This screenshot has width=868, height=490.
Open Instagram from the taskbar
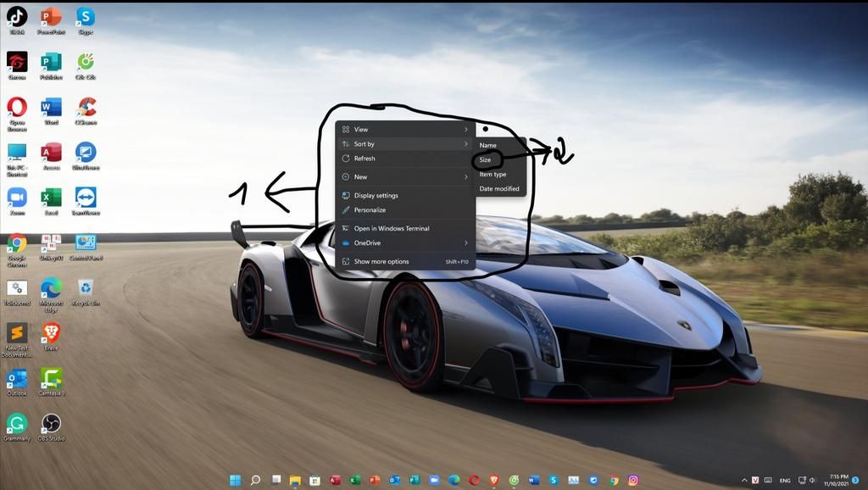[x=633, y=480]
